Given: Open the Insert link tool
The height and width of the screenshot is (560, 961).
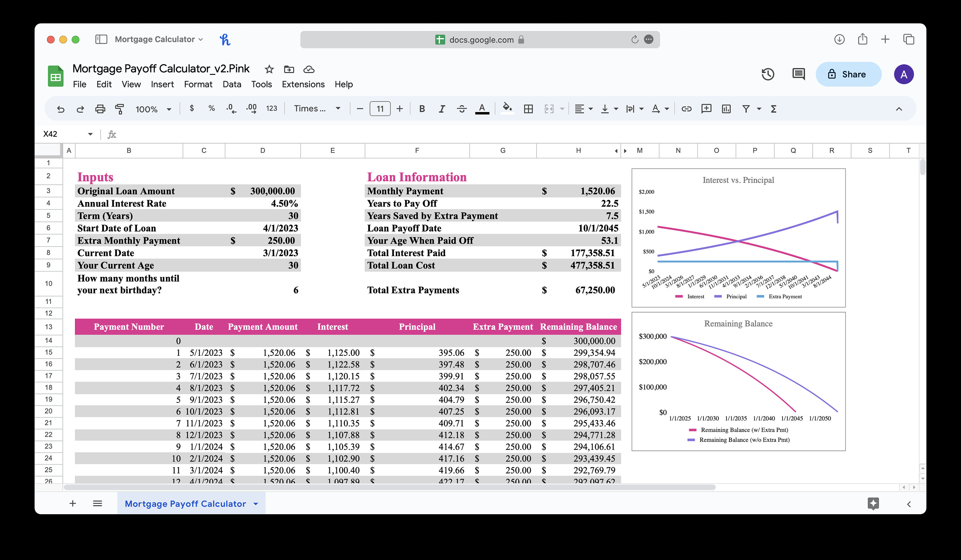Looking at the screenshot, I should click(686, 109).
